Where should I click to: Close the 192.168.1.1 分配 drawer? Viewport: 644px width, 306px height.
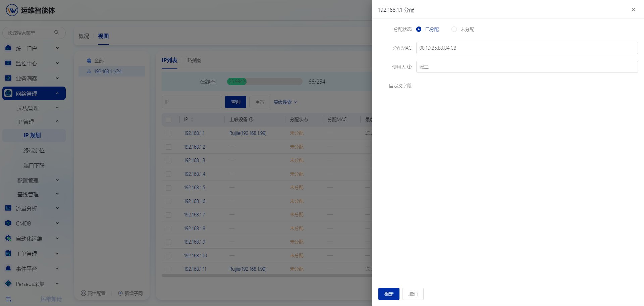tap(633, 10)
